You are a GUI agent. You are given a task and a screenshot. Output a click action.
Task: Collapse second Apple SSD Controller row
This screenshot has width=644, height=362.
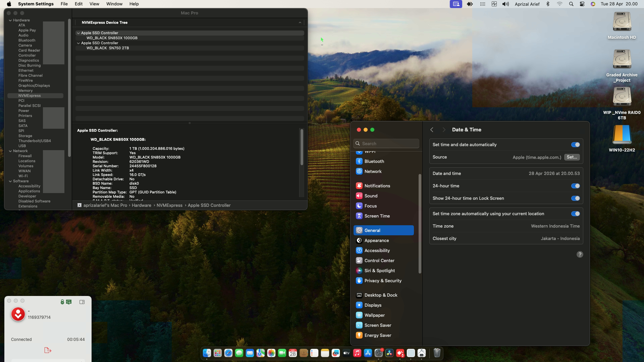pos(78,43)
